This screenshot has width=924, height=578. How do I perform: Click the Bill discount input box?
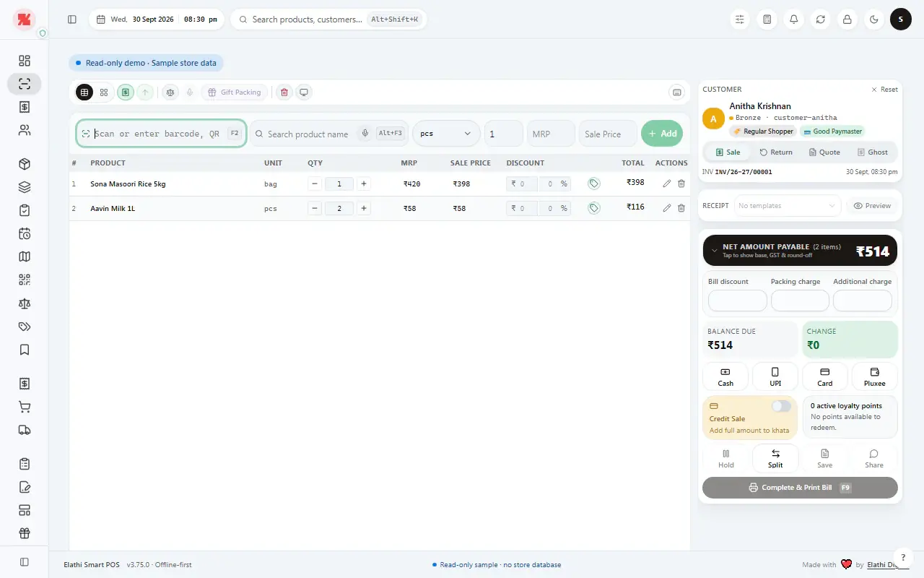tap(738, 301)
